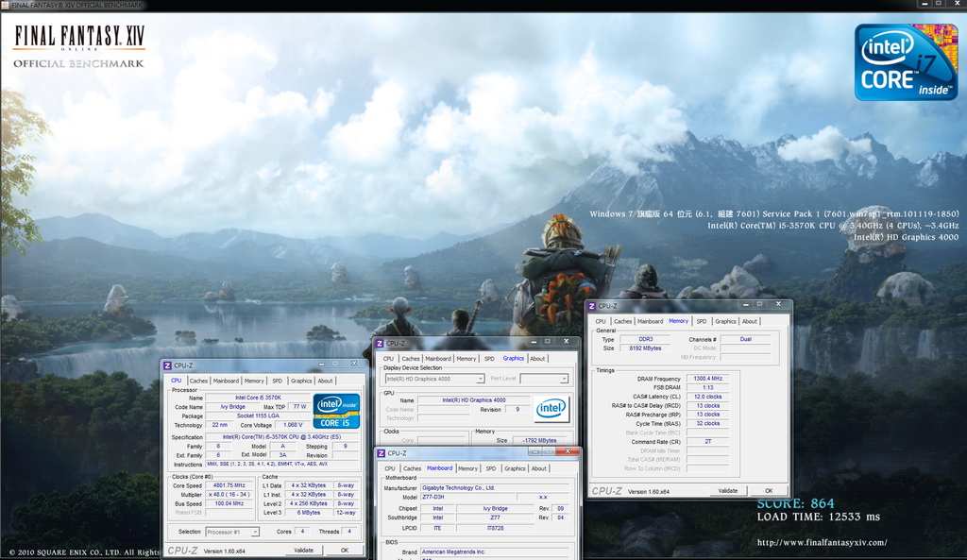The width and height of the screenshot is (967, 560).
Task: Switch to Mainboard tab in CPU window
Action: pyautogui.click(x=226, y=382)
